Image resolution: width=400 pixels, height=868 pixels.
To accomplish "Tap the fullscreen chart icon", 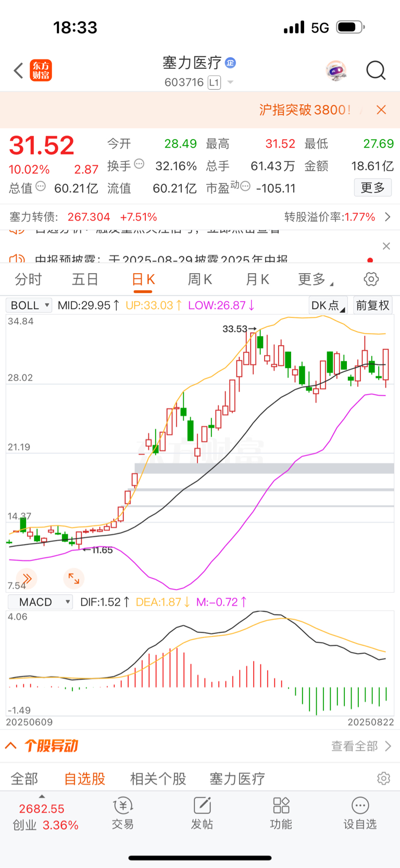I will pyautogui.click(x=73, y=578).
